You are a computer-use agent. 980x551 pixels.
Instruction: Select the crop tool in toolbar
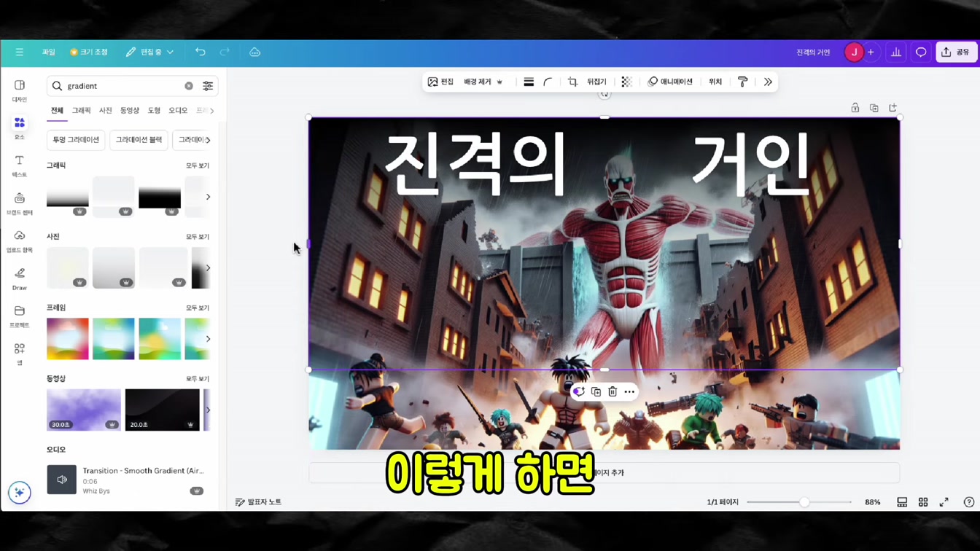[572, 82]
